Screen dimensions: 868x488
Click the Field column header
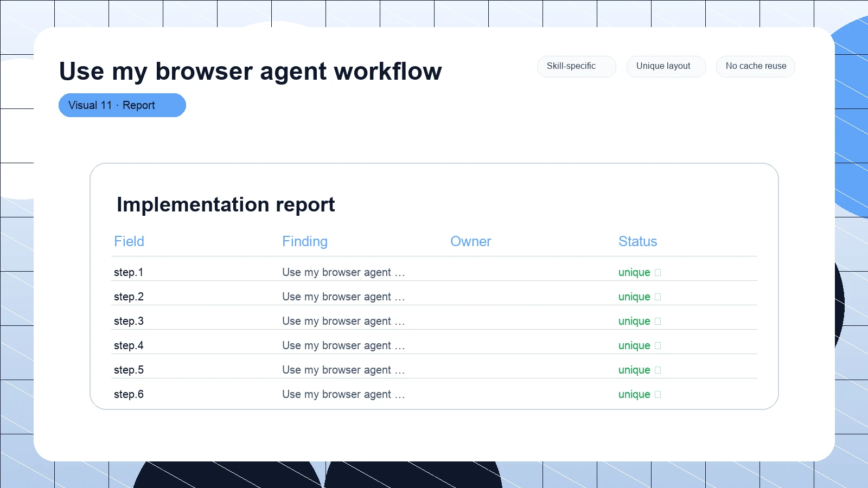click(x=129, y=241)
